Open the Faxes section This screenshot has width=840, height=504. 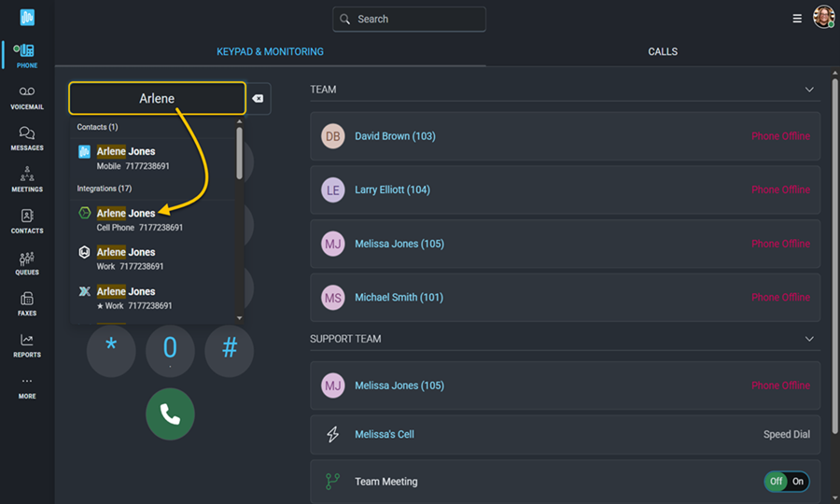click(27, 303)
